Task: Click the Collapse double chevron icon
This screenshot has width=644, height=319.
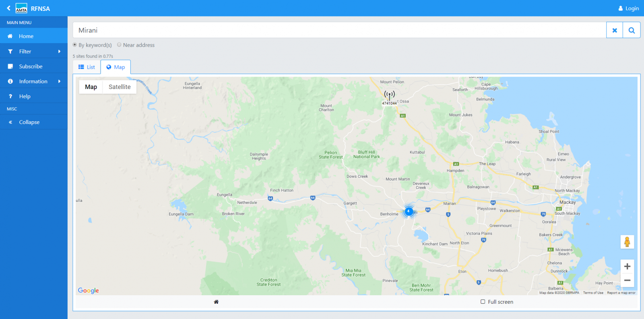Action: click(10, 122)
